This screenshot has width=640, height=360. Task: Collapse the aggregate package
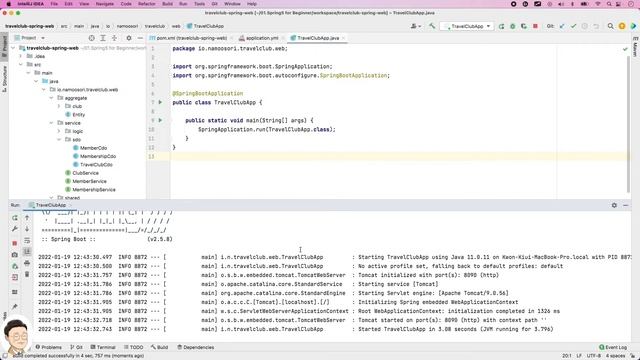[x=51, y=98]
